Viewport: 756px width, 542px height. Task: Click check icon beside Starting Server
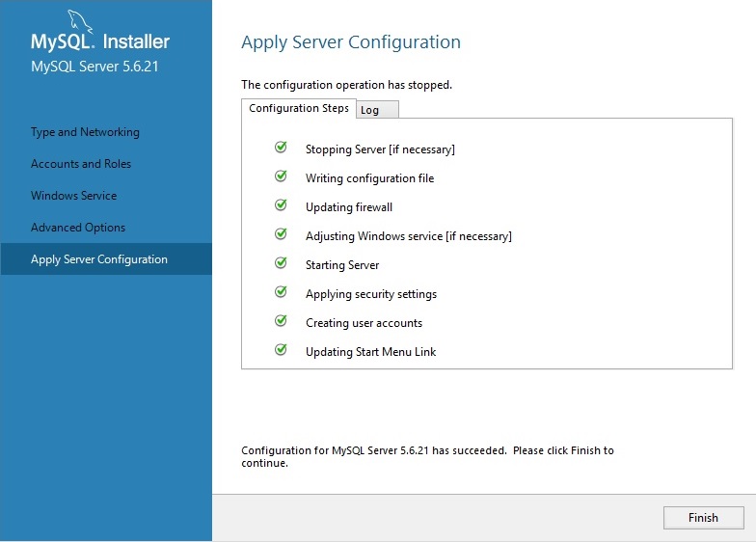(281, 262)
